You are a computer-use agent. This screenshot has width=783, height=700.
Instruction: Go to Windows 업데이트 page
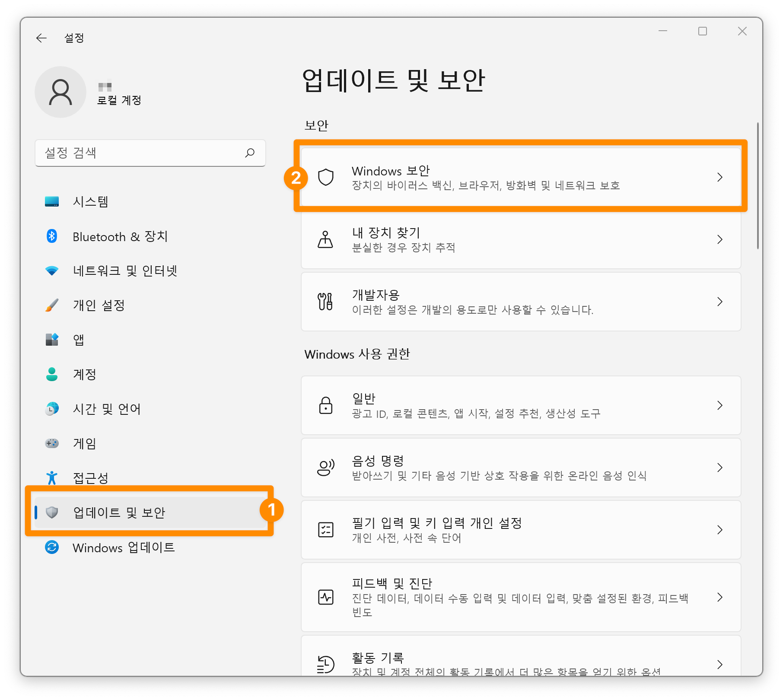[x=150, y=547]
